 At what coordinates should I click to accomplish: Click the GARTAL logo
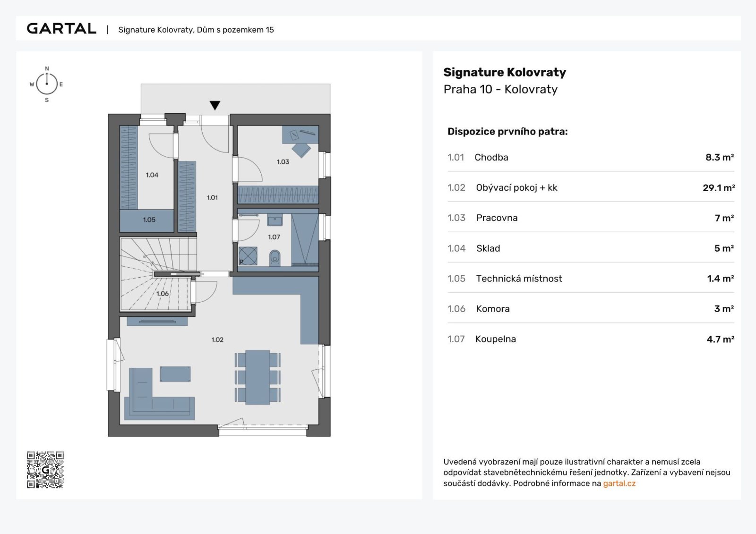click(x=61, y=29)
